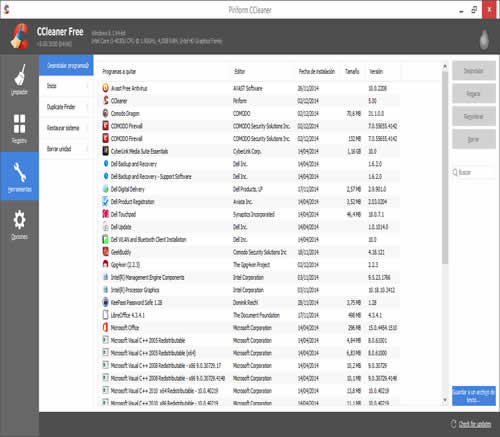Select the Herramientas wrench icon
This screenshot has width=500, height=437.
click(19, 176)
